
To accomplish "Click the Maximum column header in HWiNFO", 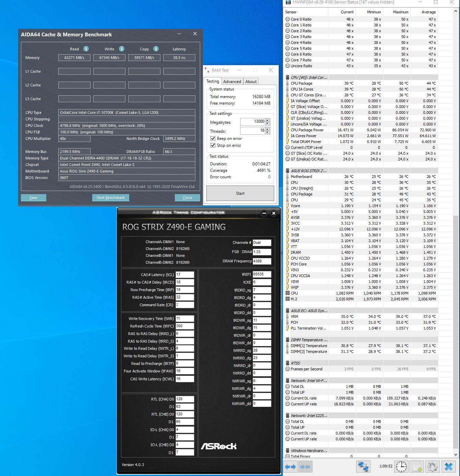I will tap(397, 12).
